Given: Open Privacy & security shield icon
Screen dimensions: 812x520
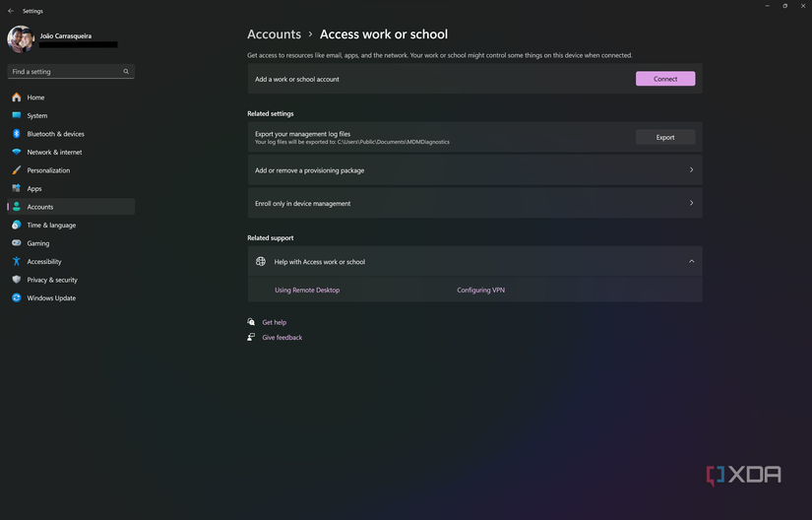Looking at the screenshot, I should pos(17,280).
